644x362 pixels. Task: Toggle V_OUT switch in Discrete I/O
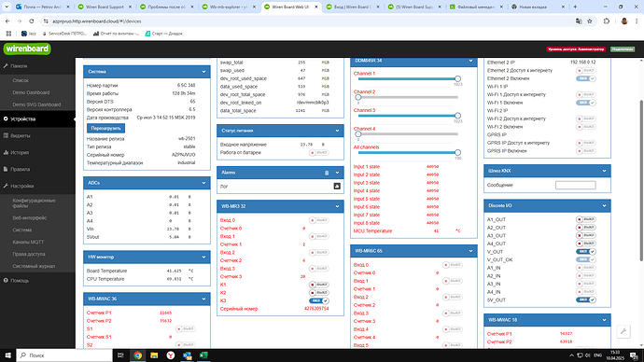coord(586,252)
